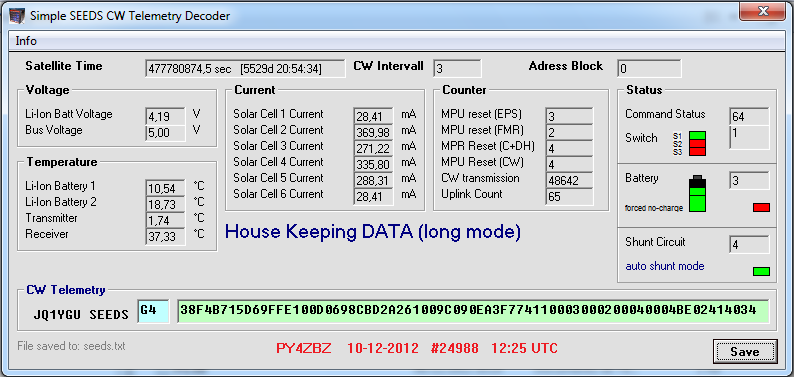Viewport: 794px width, 377px height.
Task: Click the Receiver temperature field
Action: tap(165, 236)
